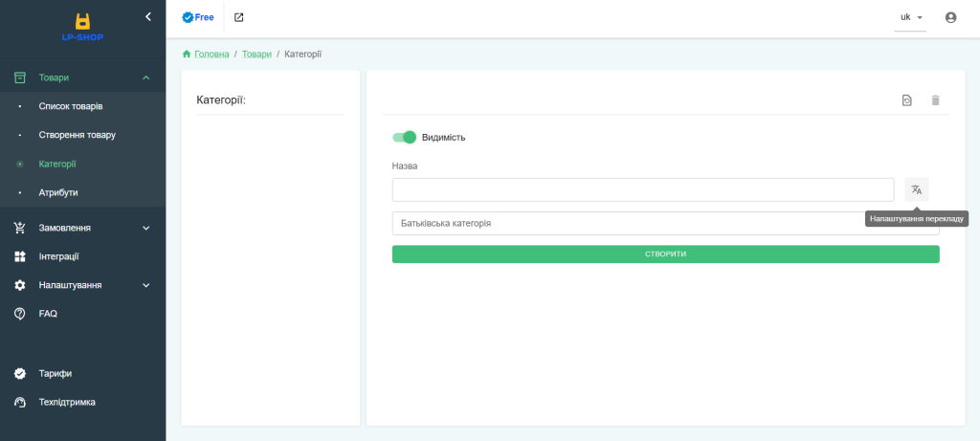Open the store in a new tab icon
The height and width of the screenshot is (441, 980).
[x=238, y=17]
